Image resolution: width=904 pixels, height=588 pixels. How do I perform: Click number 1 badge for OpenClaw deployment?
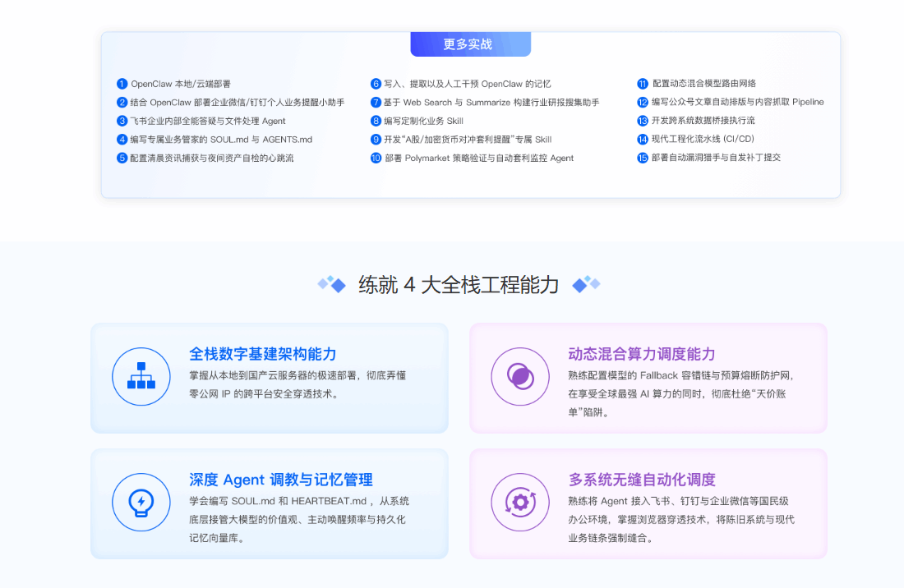click(x=122, y=84)
